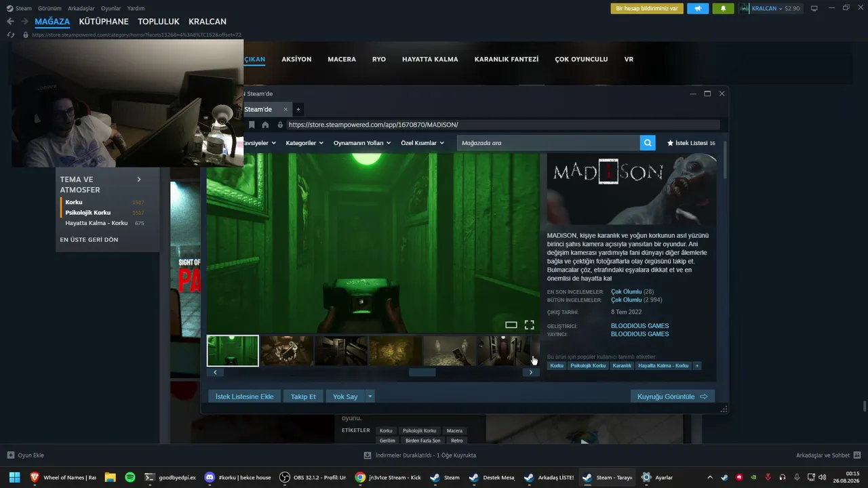868x488 pixels.
Task: Open the green notifications bell
Action: pyautogui.click(x=723, y=8)
